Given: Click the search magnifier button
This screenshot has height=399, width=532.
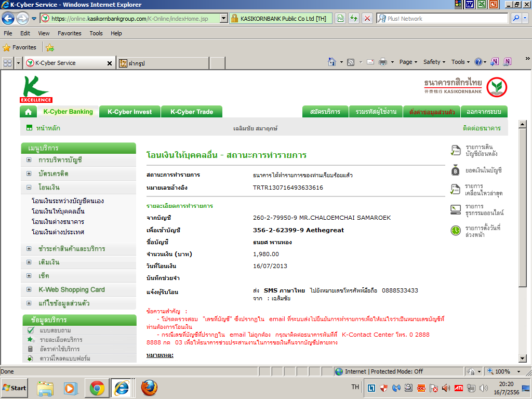Looking at the screenshot, I should pyautogui.click(x=516, y=18).
